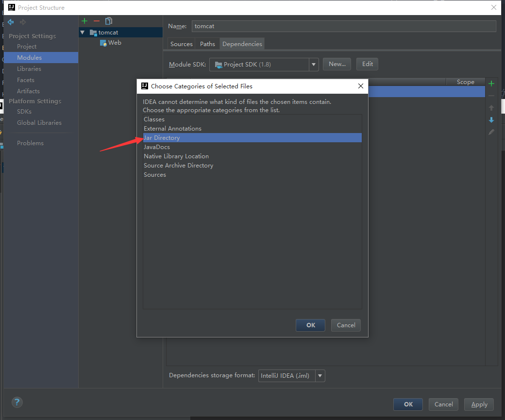The height and width of the screenshot is (420, 505).
Task: Click the back navigation arrow icon
Action: click(x=11, y=22)
